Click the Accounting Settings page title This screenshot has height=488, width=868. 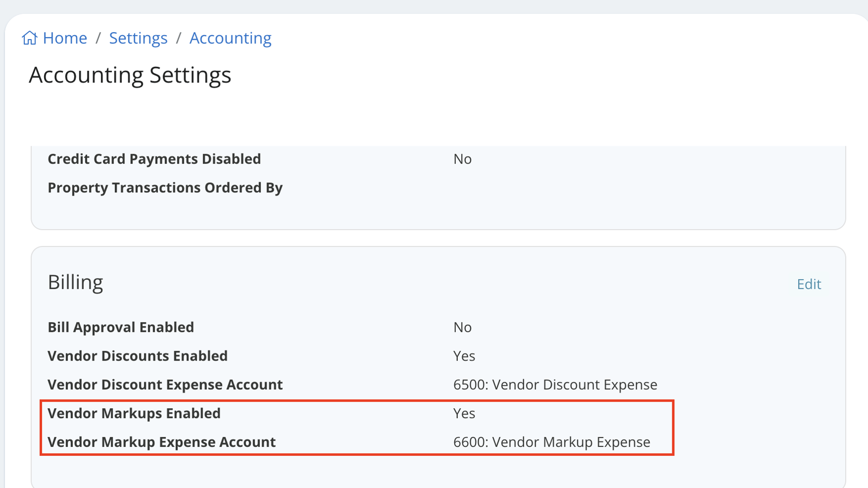(130, 75)
